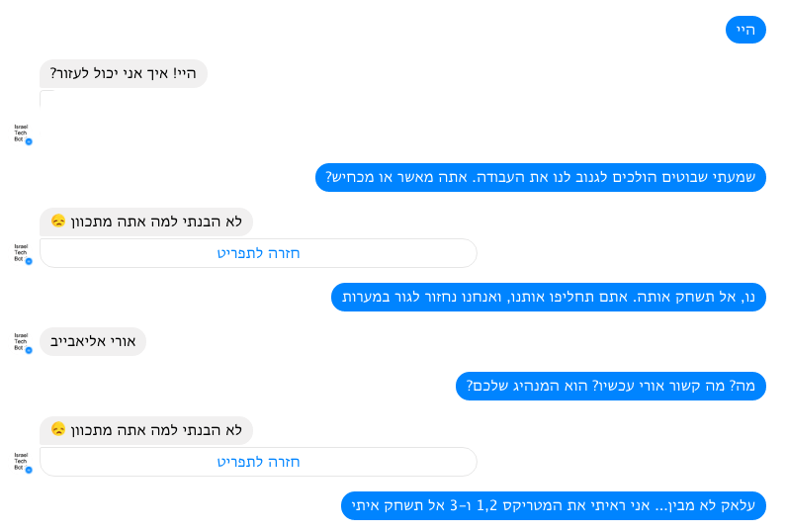Select the היי message bubble at the top

[745, 31]
